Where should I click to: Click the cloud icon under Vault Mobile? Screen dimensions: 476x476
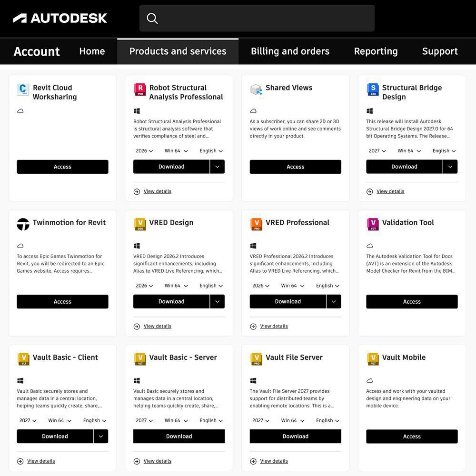(x=370, y=380)
